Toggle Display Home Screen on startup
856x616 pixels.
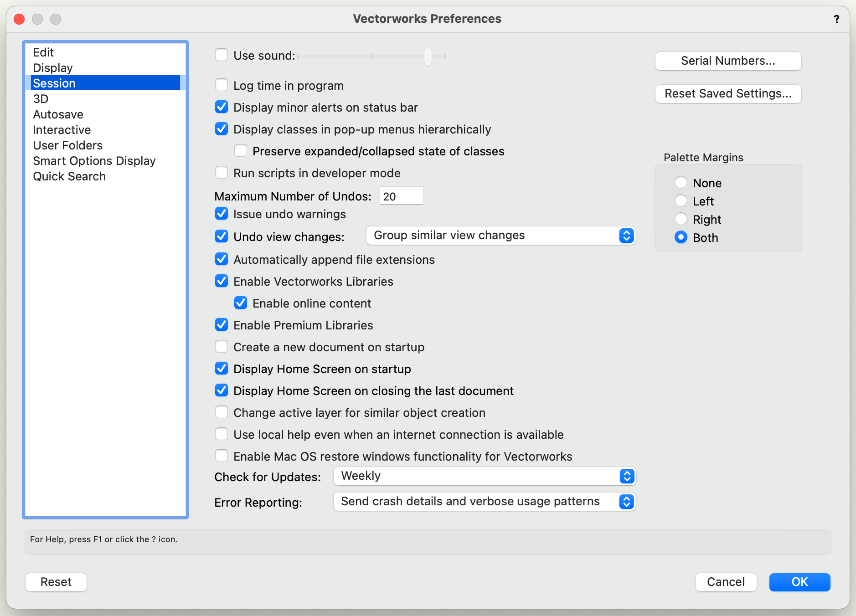pos(222,369)
